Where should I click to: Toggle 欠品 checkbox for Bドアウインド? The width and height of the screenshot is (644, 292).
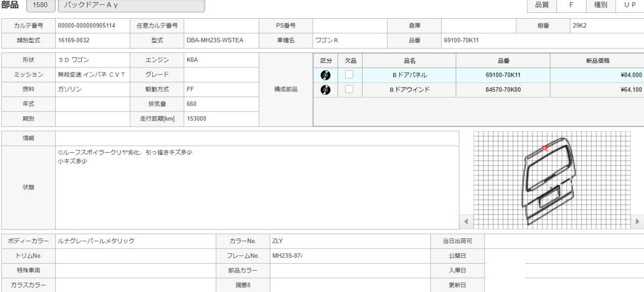click(349, 89)
